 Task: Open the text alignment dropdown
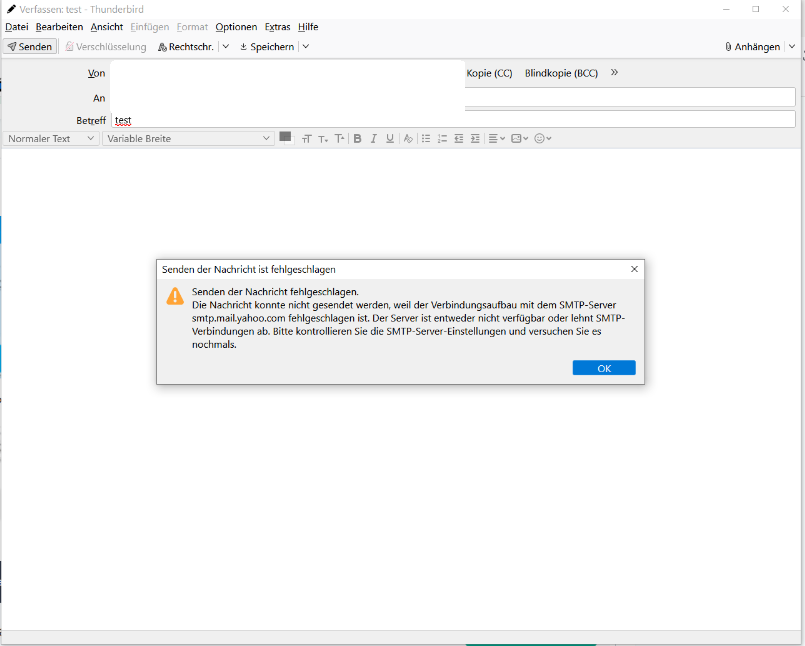coord(496,139)
